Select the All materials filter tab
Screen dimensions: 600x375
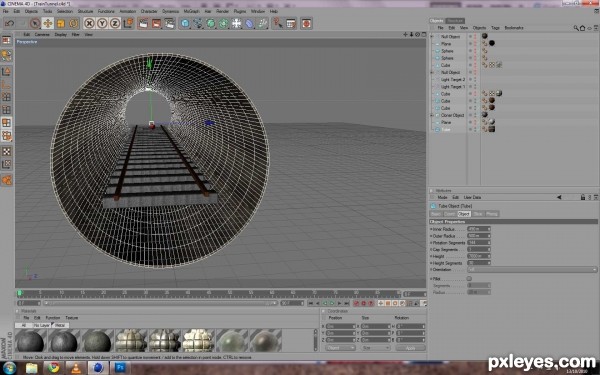pos(23,325)
